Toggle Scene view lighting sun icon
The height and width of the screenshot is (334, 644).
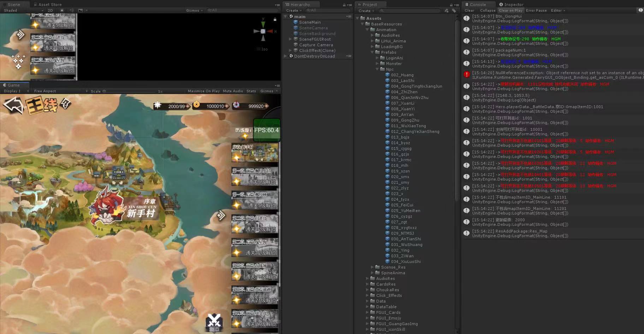pos(62,11)
